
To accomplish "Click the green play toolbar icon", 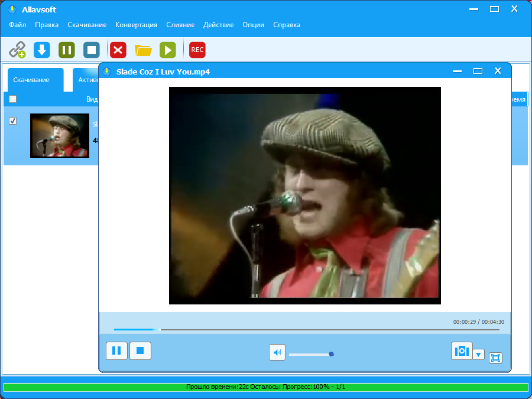I will click(x=168, y=50).
